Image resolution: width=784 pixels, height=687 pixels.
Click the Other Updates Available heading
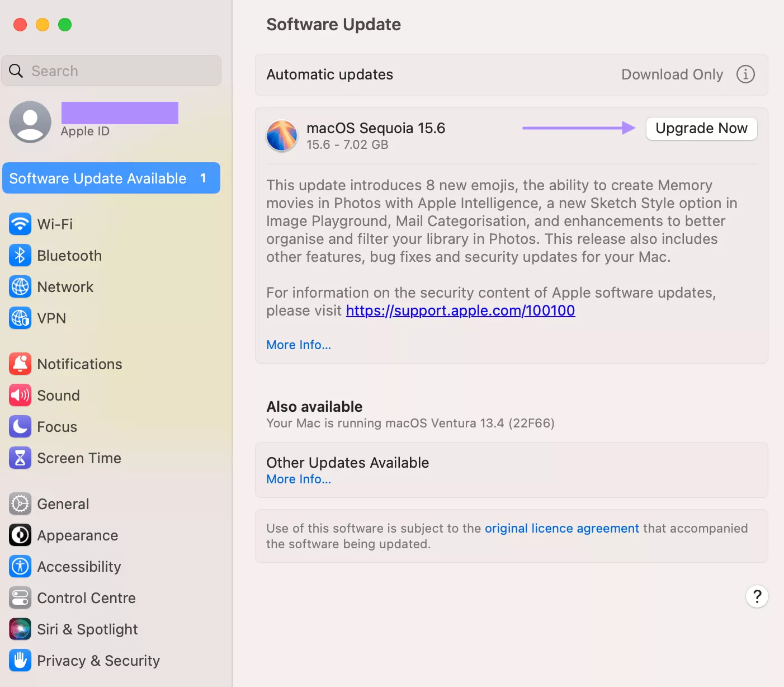pyautogui.click(x=348, y=463)
